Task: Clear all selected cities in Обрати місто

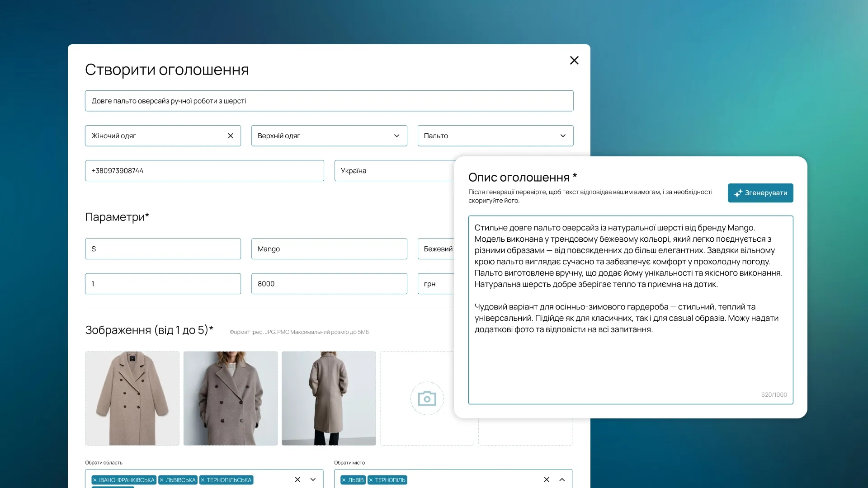Action: (x=547, y=479)
